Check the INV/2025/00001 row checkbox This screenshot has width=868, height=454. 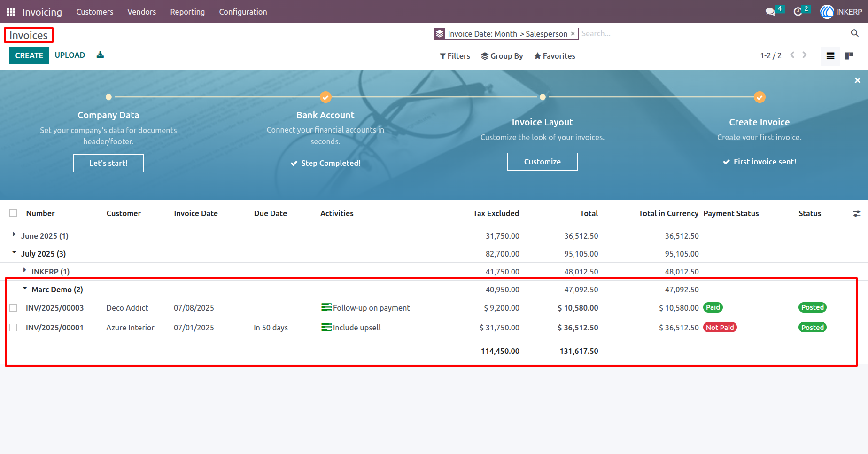(x=13, y=328)
